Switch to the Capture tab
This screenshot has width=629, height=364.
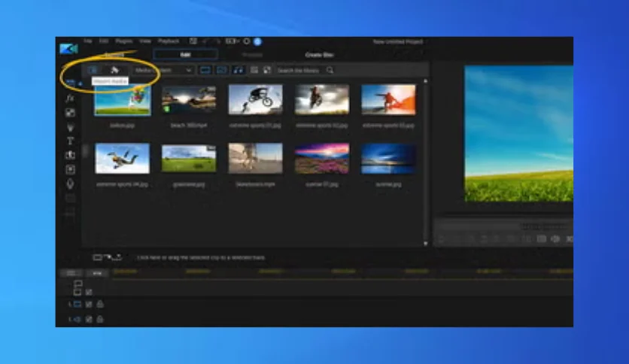[x=114, y=54]
